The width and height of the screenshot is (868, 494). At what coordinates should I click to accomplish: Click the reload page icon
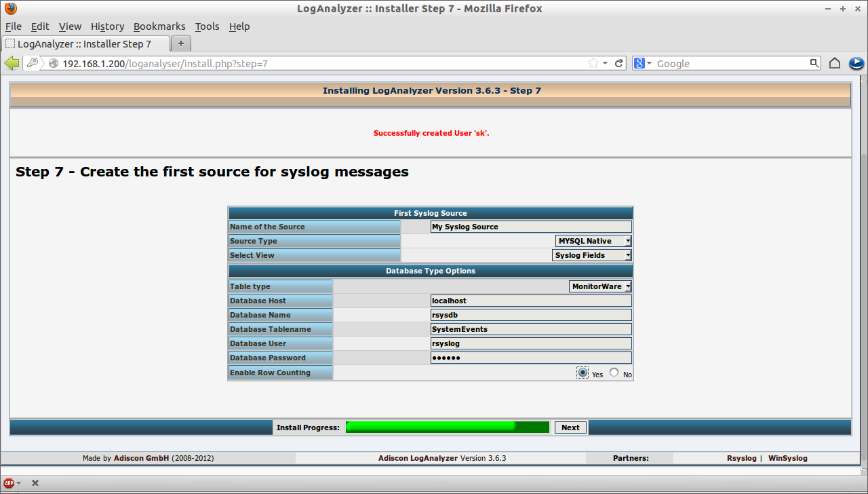(x=619, y=63)
